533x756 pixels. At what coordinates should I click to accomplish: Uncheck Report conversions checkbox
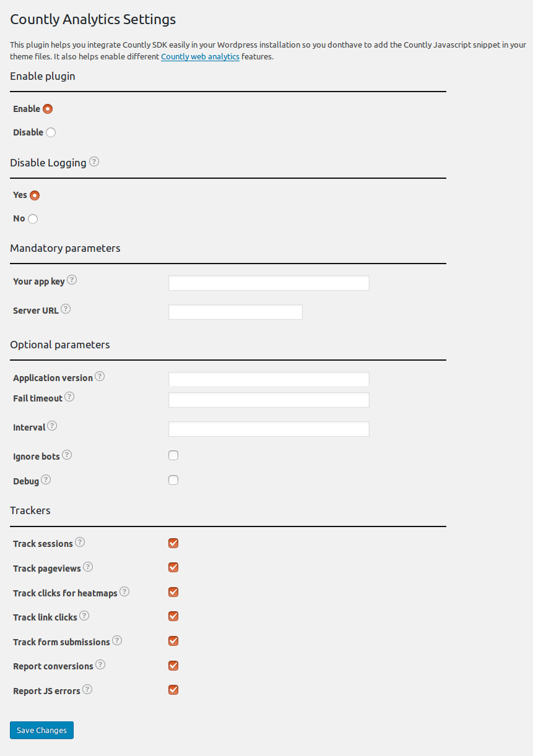(x=173, y=666)
